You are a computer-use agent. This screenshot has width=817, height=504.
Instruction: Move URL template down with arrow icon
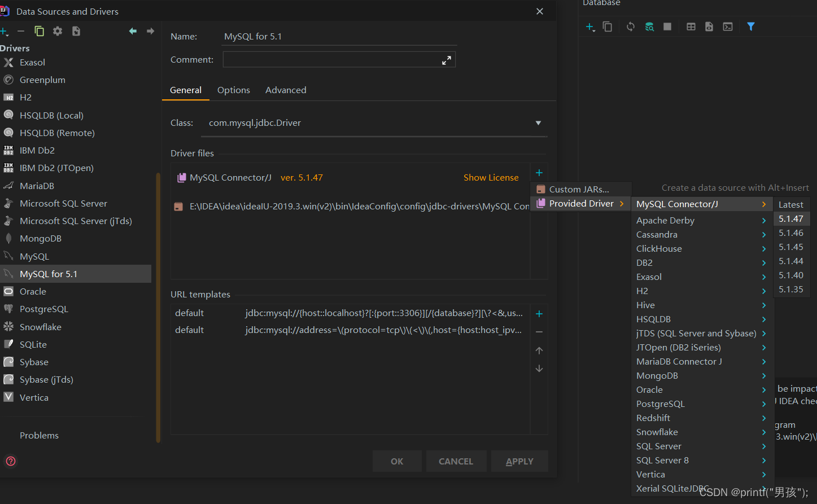pyautogui.click(x=539, y=369)
